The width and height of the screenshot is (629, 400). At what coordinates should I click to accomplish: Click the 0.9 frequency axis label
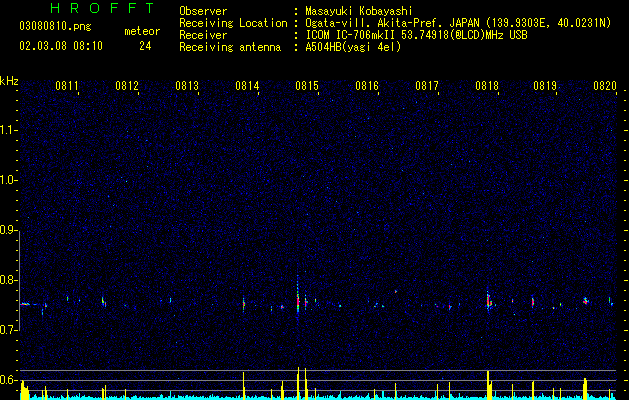9,230
